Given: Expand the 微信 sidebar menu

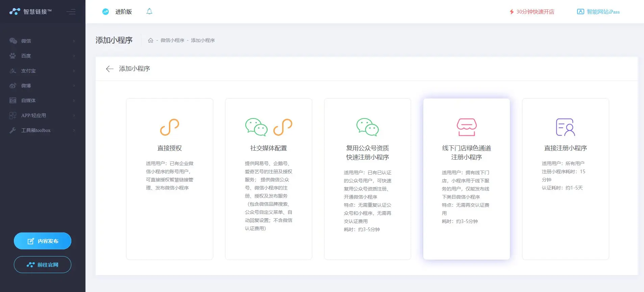Looking at the screenshot, I should tap(42, 41).
